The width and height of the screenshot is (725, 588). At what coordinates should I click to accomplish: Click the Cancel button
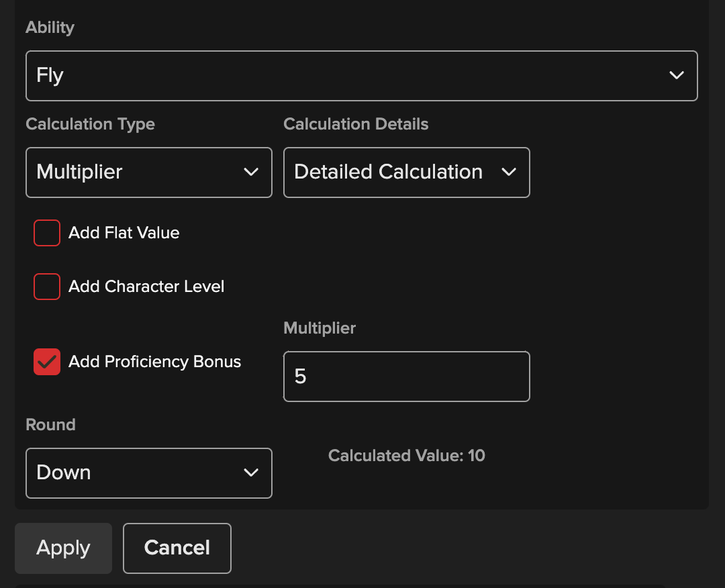coord(177,548)
